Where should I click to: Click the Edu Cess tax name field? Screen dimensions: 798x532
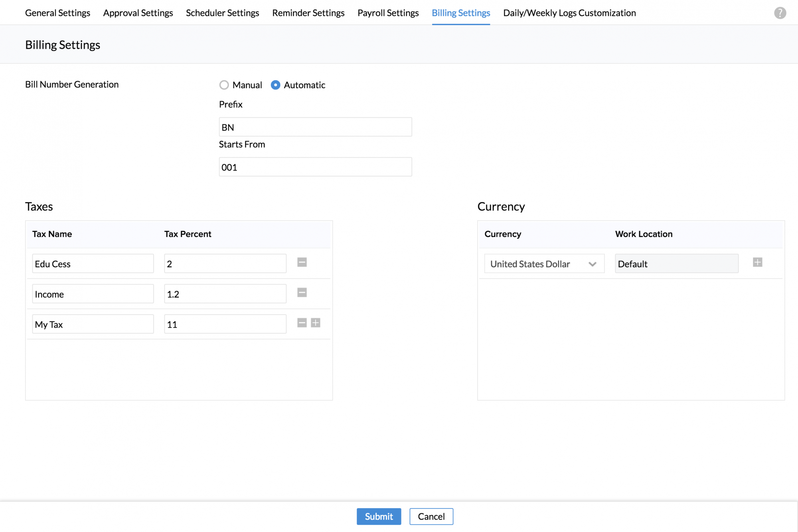coord(93,264)
